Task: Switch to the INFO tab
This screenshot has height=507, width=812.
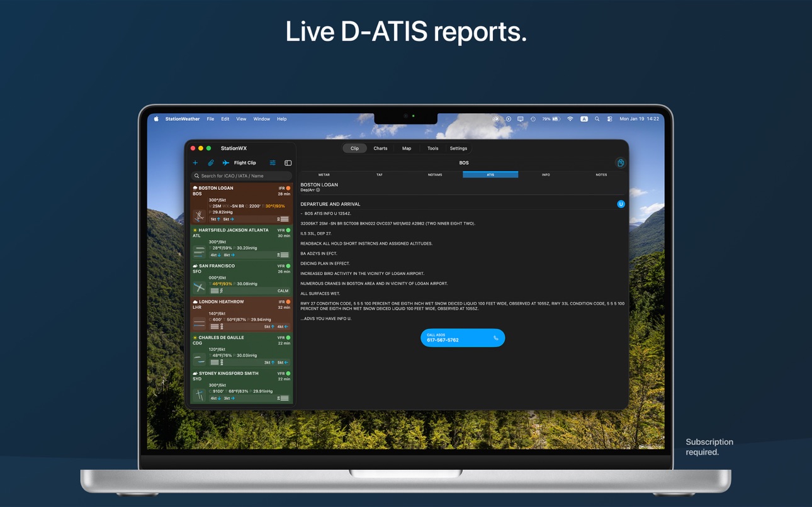Action: click(x=546, y=175)
